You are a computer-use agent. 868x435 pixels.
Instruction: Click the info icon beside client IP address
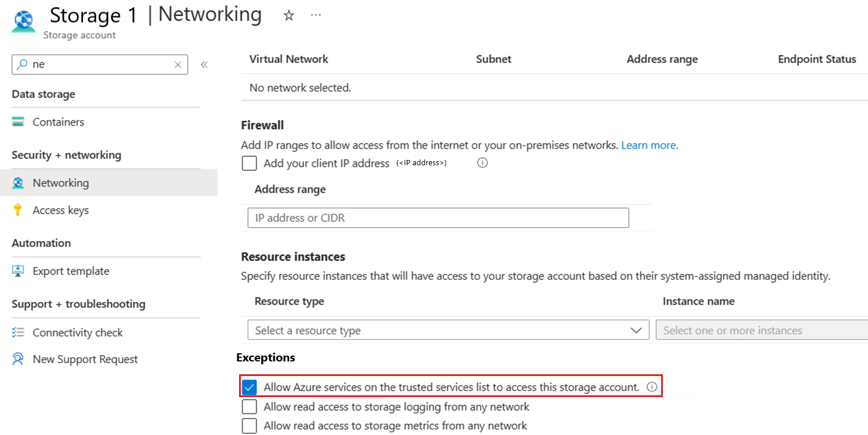pos(482,163)
